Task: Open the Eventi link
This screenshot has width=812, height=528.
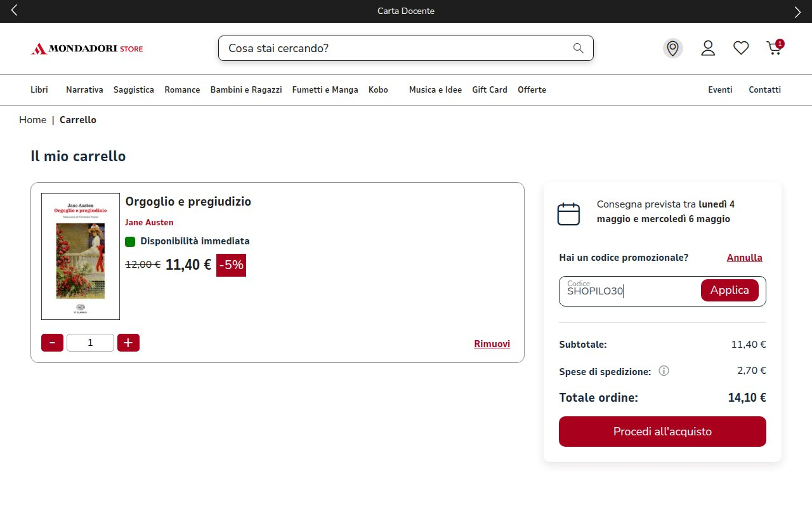Action: click(x=720, y=90)
